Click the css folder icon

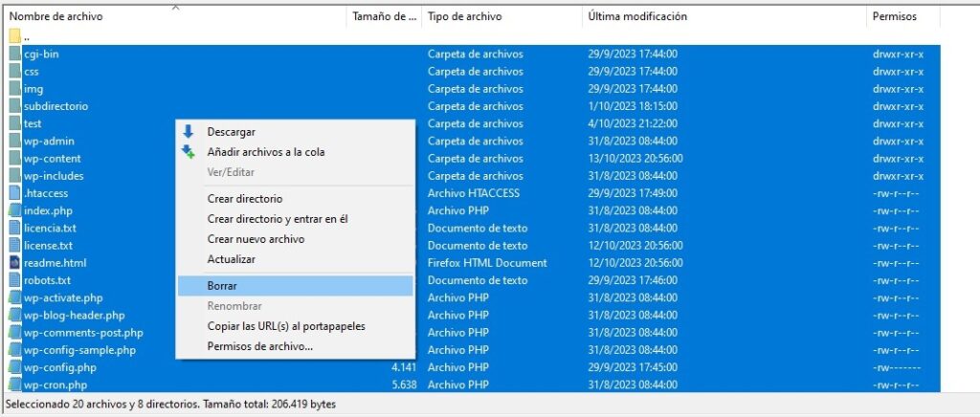(15, 71)
